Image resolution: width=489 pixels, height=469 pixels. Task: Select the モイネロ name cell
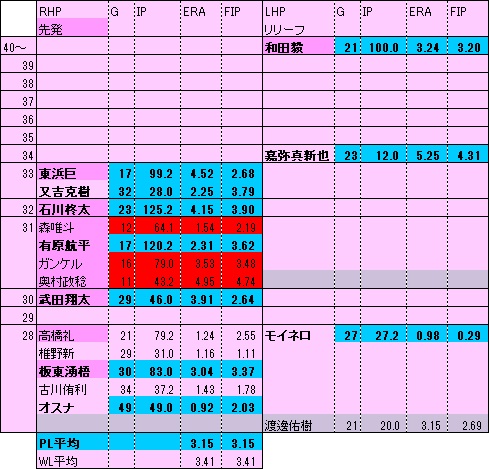298,334
